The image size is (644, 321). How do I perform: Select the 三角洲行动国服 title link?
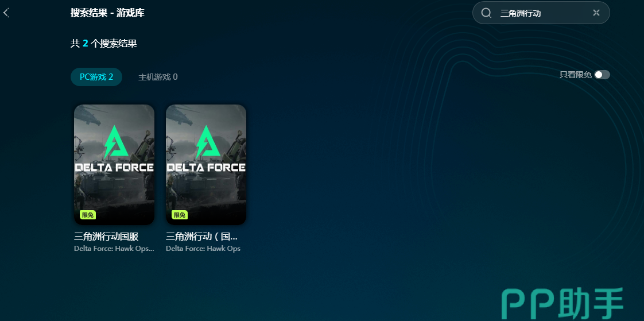[106, 237]
